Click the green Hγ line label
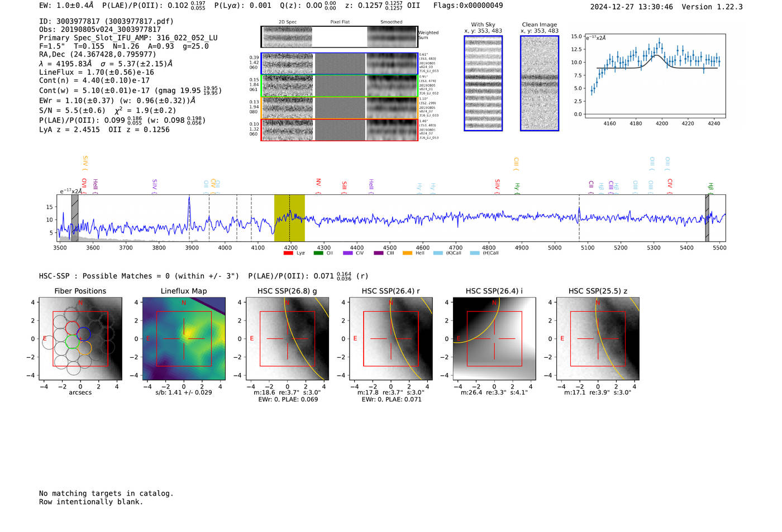 pyautogui.click(x=517, y=188)
